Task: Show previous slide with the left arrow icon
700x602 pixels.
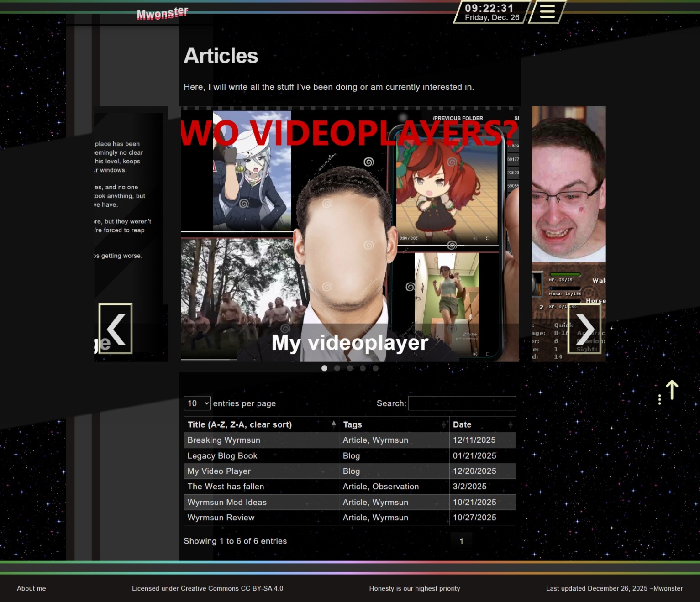Action: [116, 328]
